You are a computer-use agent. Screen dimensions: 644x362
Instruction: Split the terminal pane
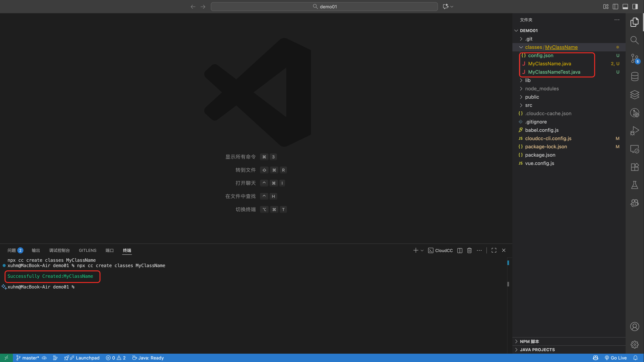click(x=459, y=250)
